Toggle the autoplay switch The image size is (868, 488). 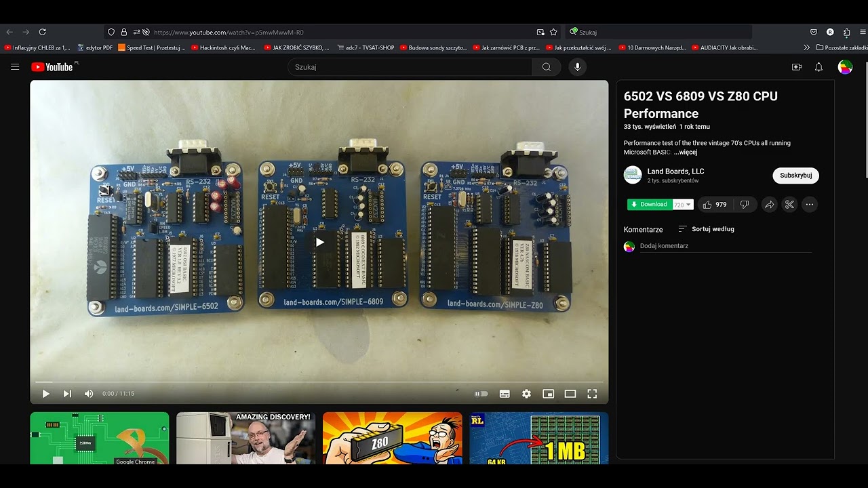pos(481,394)
